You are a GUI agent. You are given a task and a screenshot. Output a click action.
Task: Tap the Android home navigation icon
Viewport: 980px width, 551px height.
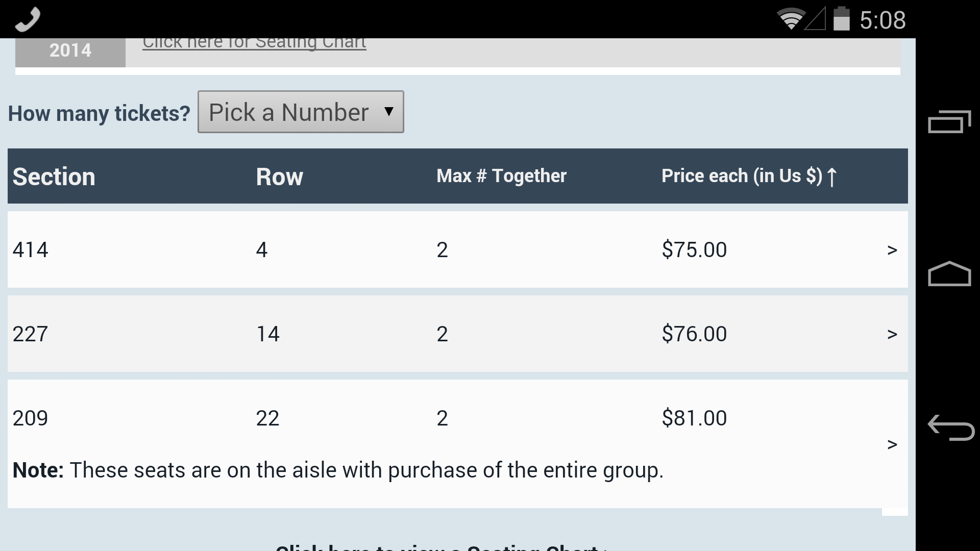(949, 274)
